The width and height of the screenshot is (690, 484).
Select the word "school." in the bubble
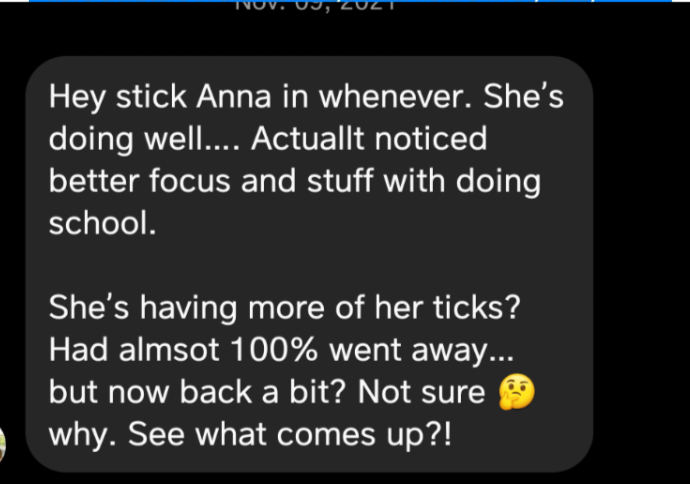103,223
